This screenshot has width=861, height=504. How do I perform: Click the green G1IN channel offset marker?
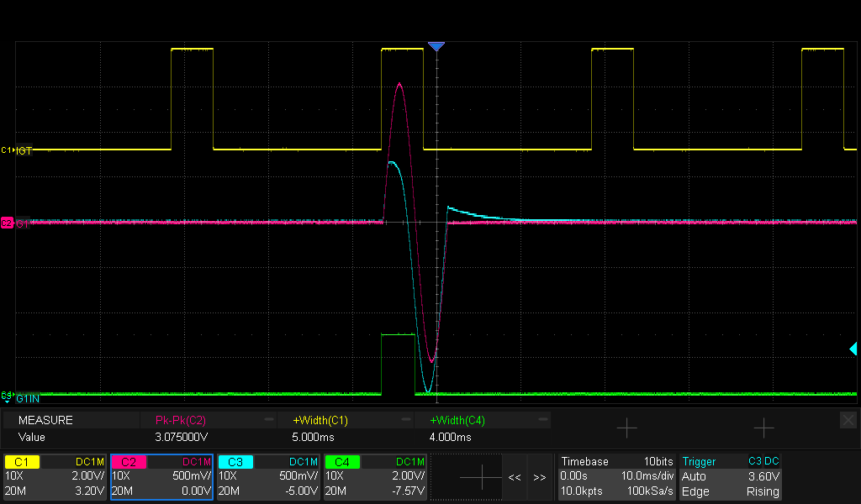[7, 395]
